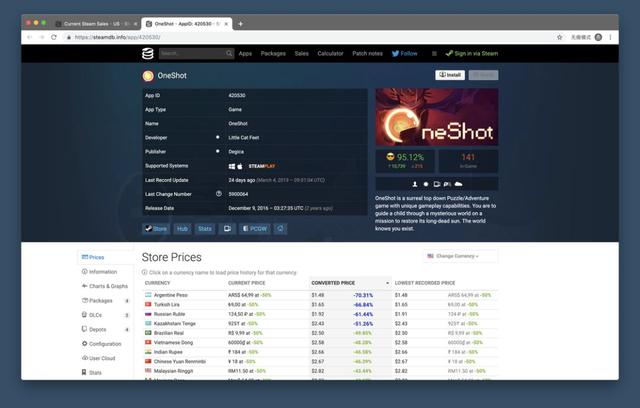
Task: Open the Charts & Graphs sidebar section
Action: pos(108,286)
